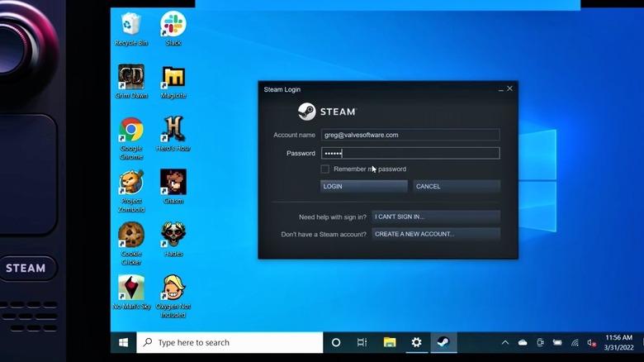Open the Cookie Clicker desktop icon
The image size is (644, 362).
pos(130,236)
